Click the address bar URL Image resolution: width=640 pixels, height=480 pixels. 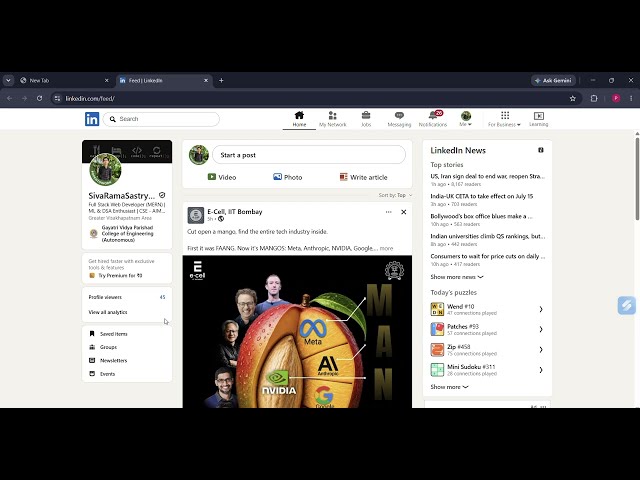point(90,98)
